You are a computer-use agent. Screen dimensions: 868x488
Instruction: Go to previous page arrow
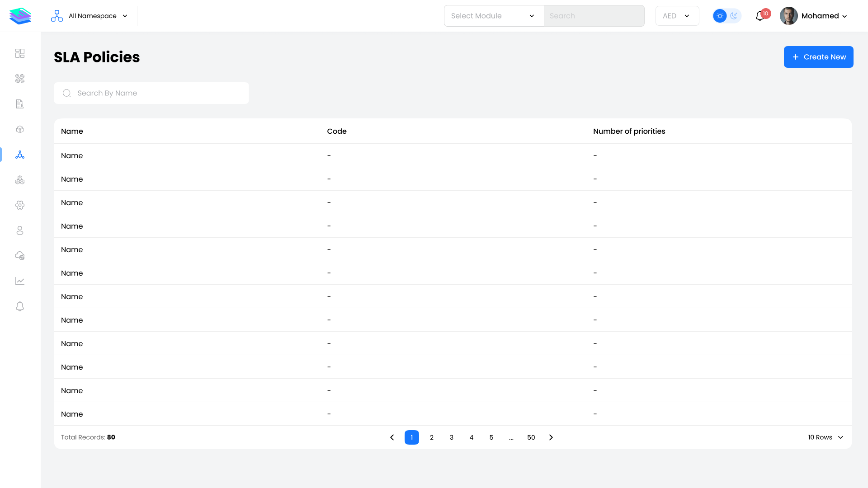tap(392, 437)
